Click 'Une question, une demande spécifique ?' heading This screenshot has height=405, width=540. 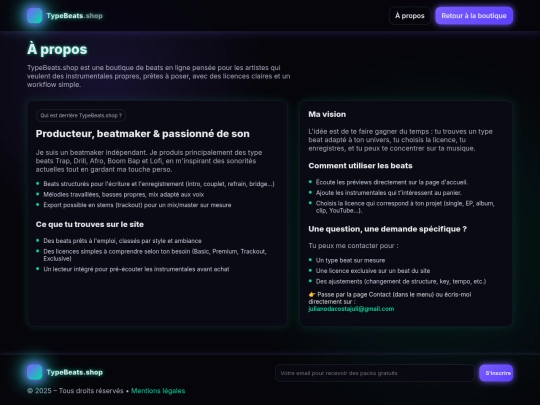(387, 229)
